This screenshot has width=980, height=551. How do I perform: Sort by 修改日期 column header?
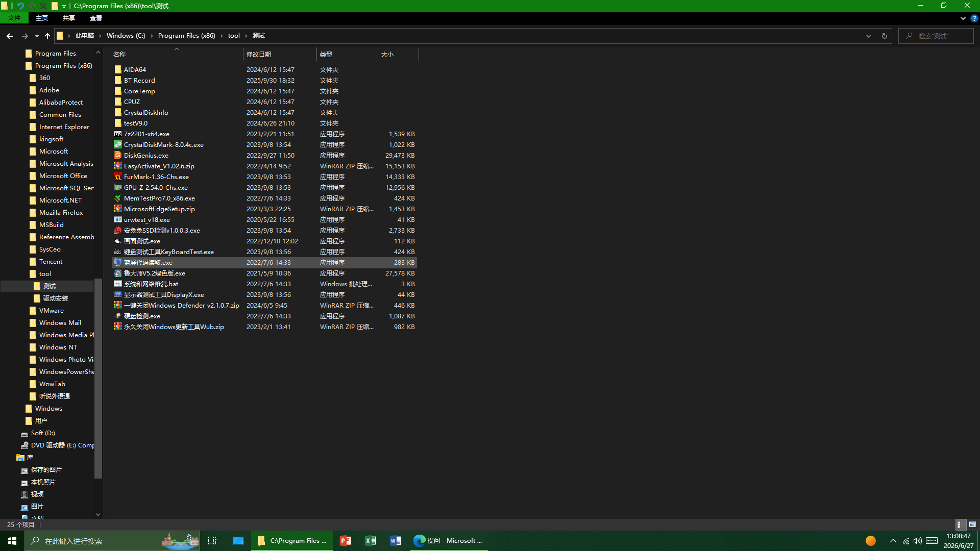[x=280, y=54]
